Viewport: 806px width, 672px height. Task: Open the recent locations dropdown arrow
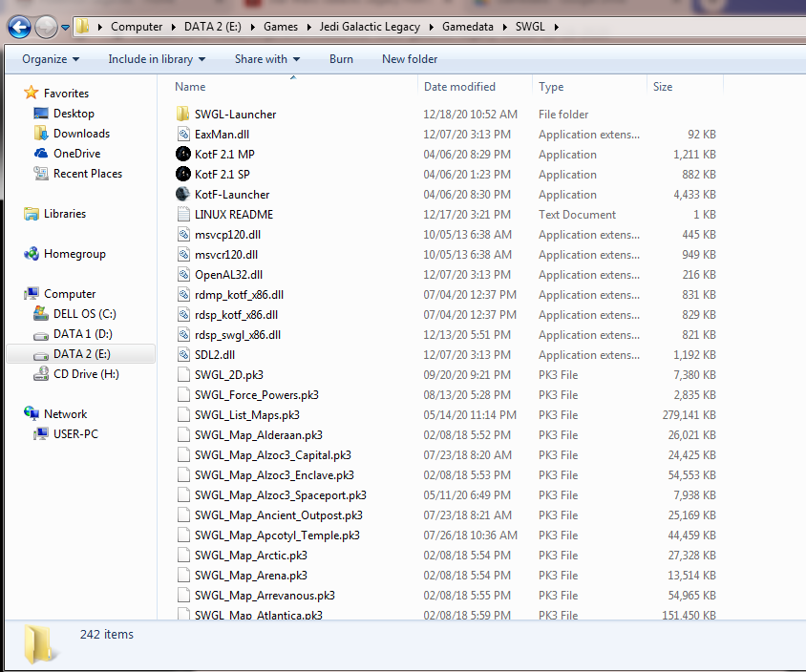(65, 28)
